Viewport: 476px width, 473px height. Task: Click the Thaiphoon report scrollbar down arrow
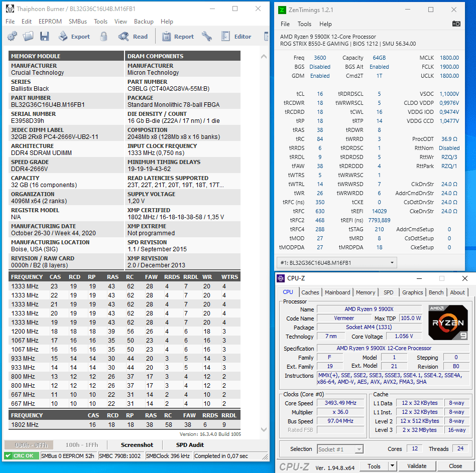coord(264,429)
